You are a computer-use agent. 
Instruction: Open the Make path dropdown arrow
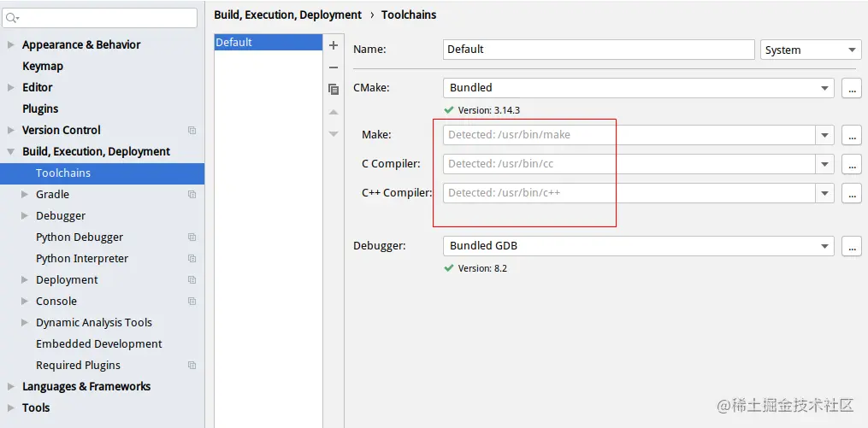[x=824, y=135]
